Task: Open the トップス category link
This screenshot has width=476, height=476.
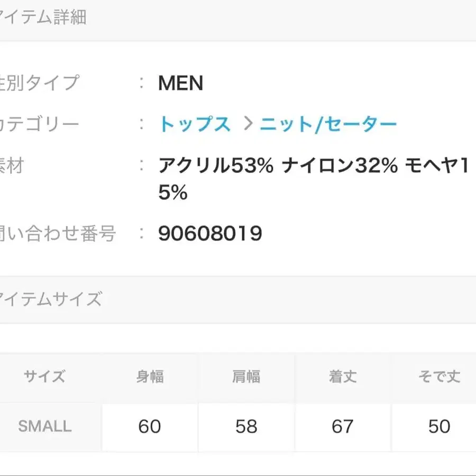Action: click(195, 124)
